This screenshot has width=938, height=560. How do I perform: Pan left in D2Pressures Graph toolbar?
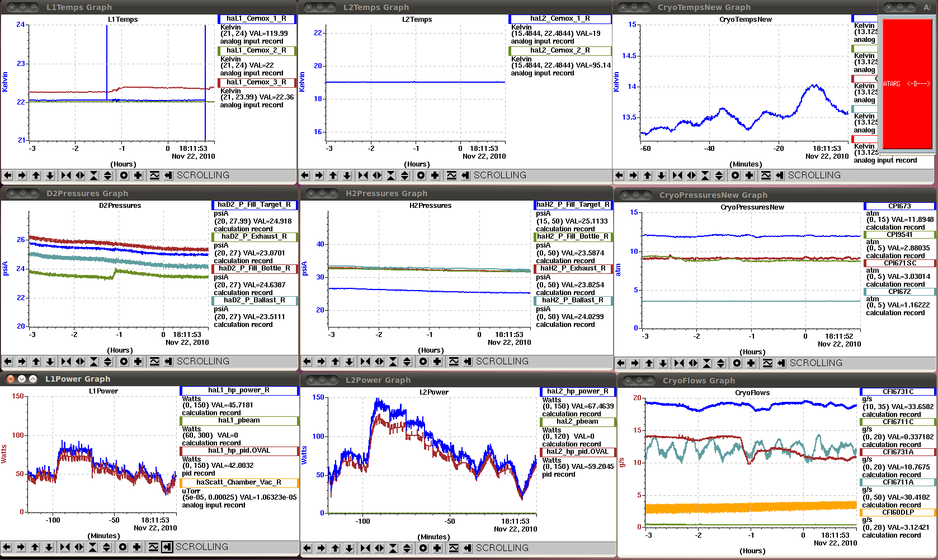(8, 362)
